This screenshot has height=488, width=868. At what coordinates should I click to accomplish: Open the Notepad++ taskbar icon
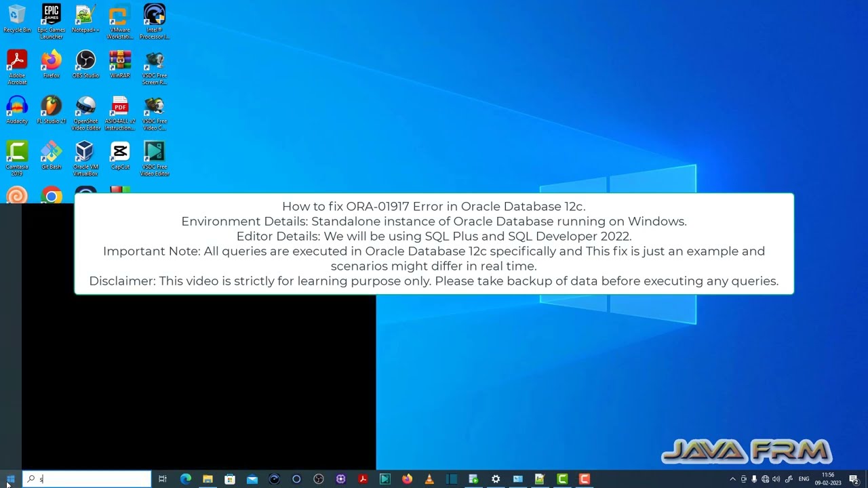[x=540, y=479]
